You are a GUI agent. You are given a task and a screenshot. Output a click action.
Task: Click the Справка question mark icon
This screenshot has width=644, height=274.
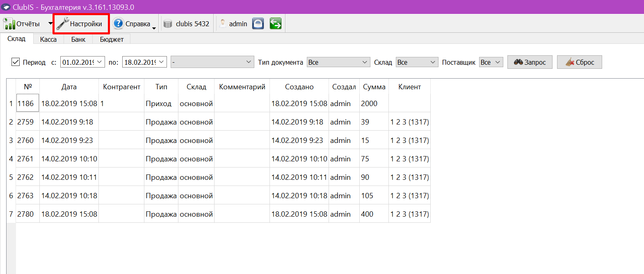118,24
